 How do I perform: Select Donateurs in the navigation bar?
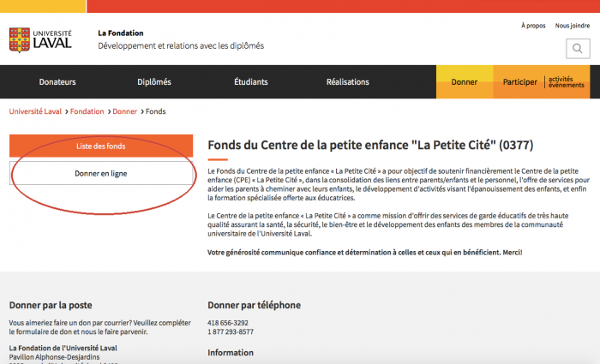tap(57, 82)
